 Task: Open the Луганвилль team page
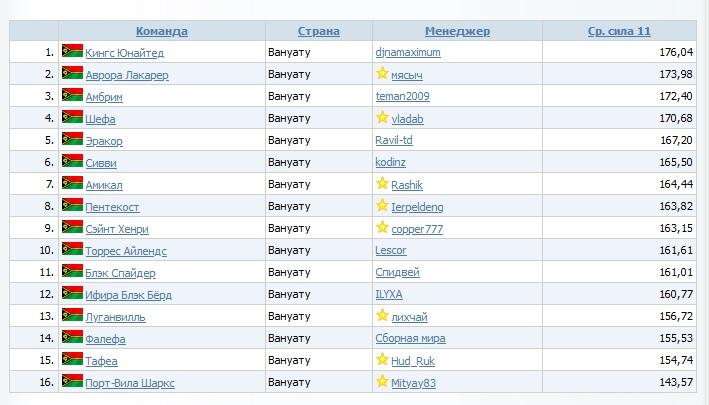pyautogui.click(x=116, y=317)
